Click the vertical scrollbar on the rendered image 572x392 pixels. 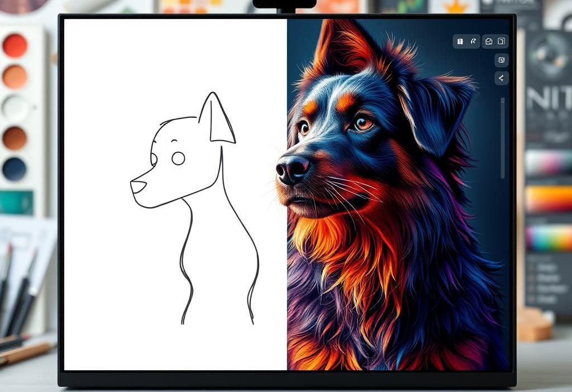coord(502,137)
